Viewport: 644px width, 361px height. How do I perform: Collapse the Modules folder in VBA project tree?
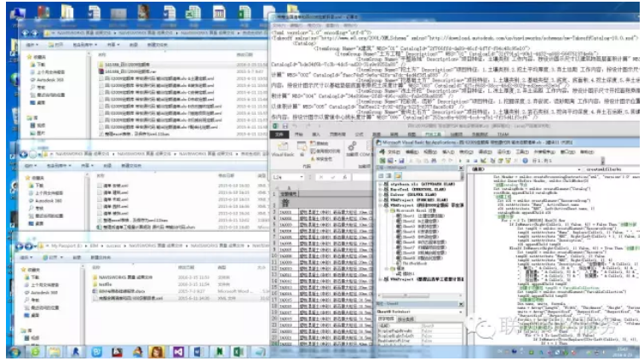[386, 268]
